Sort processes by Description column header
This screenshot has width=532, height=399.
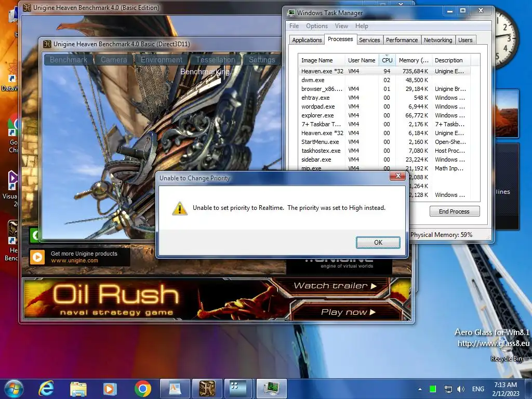(x=451, y=60)
